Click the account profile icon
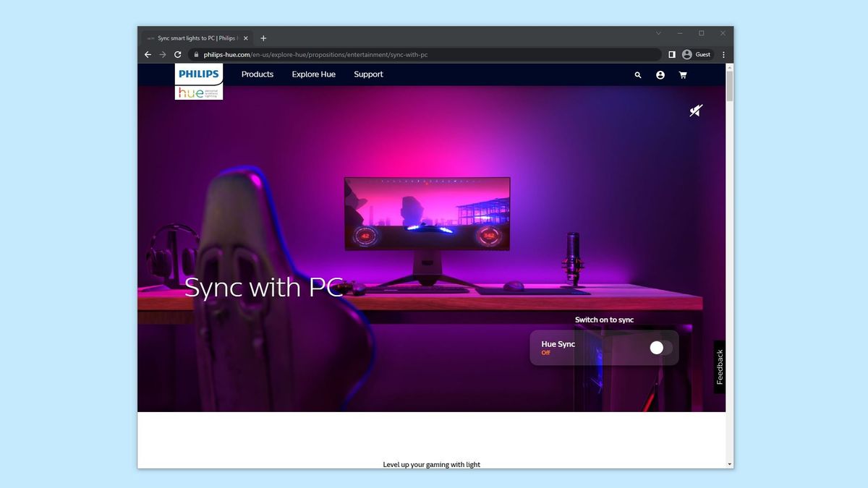The width and height of the screenshot is (868, 488). click(660, 74)
